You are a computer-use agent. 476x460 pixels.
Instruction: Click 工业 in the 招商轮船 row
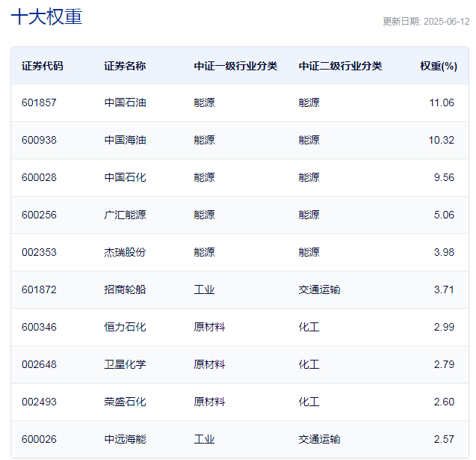click(204, 289)
